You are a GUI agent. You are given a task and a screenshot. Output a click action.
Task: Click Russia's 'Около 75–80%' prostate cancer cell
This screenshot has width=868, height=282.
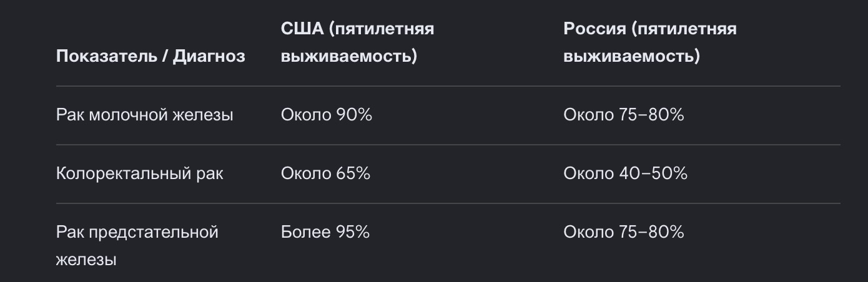pos(624,232)
